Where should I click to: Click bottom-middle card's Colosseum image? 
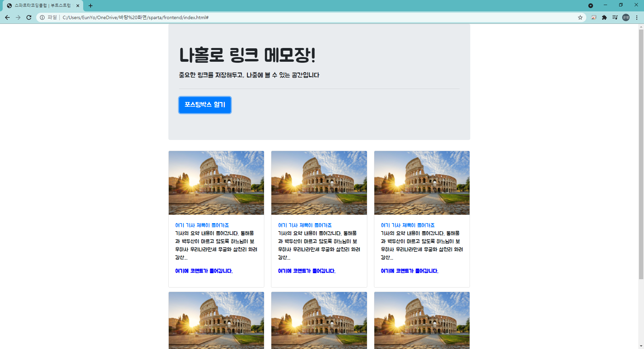[319, 320]
